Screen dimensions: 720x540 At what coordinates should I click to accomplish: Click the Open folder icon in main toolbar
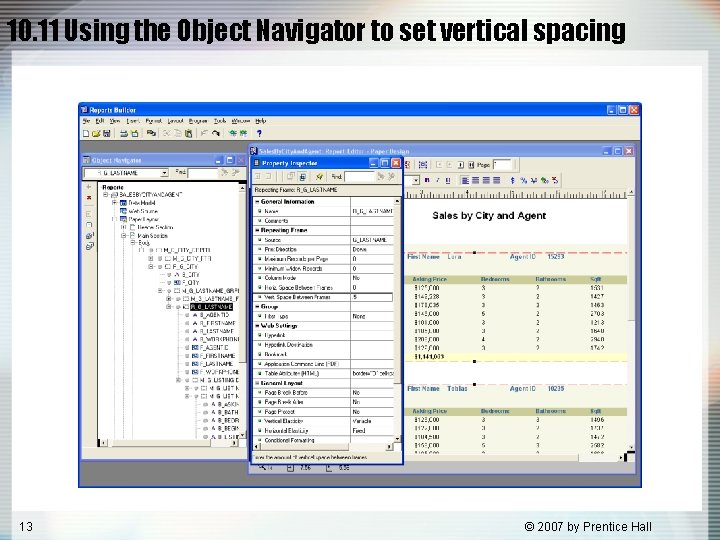(x=96, y=134)
